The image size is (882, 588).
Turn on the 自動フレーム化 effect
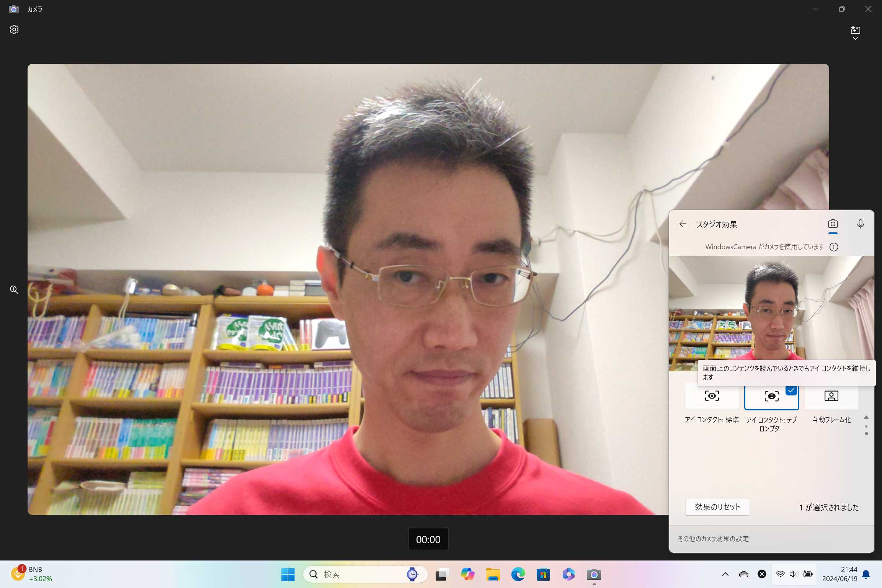(831, 396)
